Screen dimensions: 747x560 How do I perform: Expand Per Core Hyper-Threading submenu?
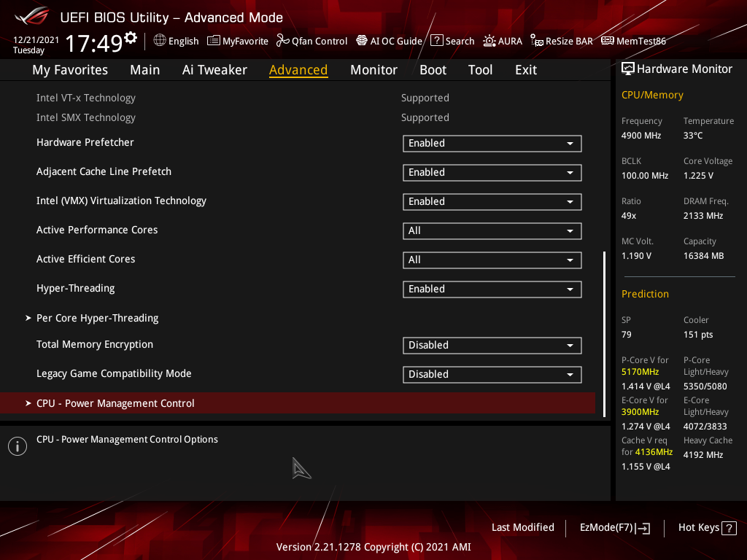click(97, 318)
